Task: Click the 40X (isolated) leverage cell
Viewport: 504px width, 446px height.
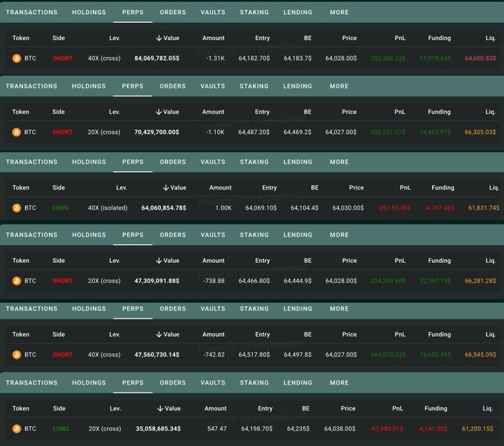Action: (x=107, y=208)
